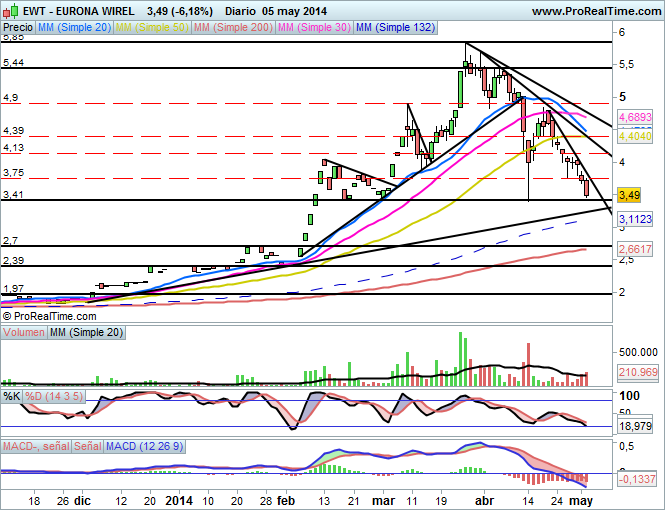This screenshot has width=665, height=510.
Task: Select the Precio panel label
Action: [x=18, y=28]
